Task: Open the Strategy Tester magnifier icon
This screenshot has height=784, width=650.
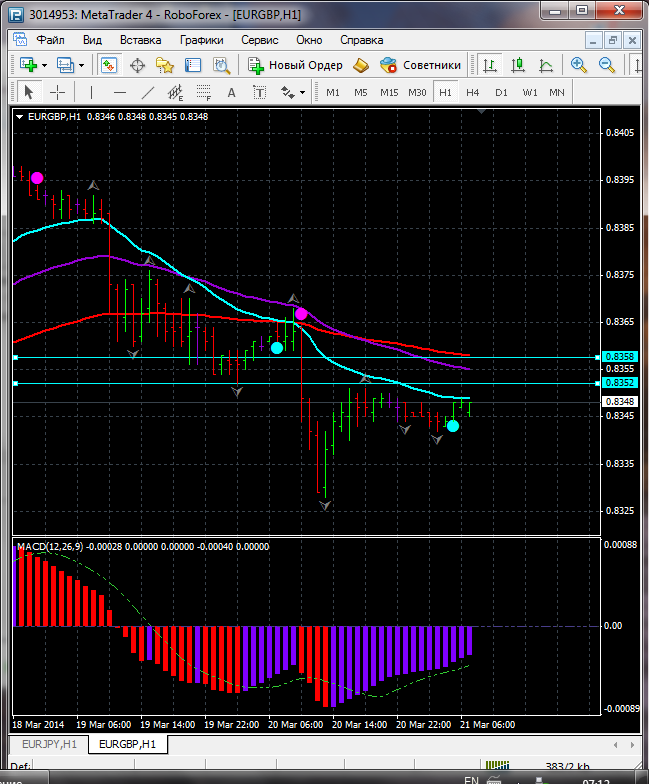Action: 221,65
